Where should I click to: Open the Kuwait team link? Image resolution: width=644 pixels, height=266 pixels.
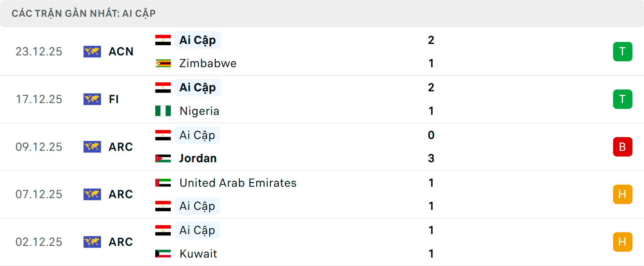click(x=198, y=254)
